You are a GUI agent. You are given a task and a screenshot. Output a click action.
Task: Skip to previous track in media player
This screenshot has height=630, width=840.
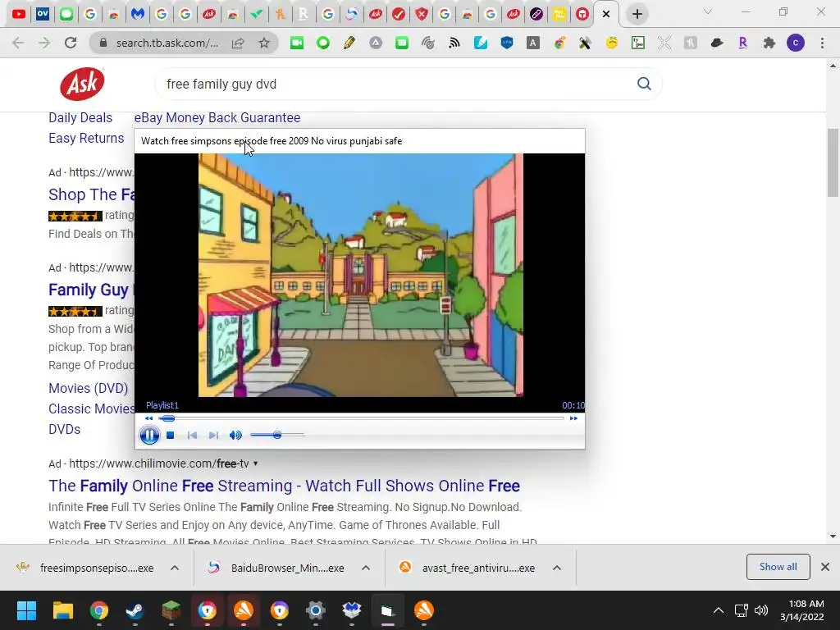click(192, 435)
